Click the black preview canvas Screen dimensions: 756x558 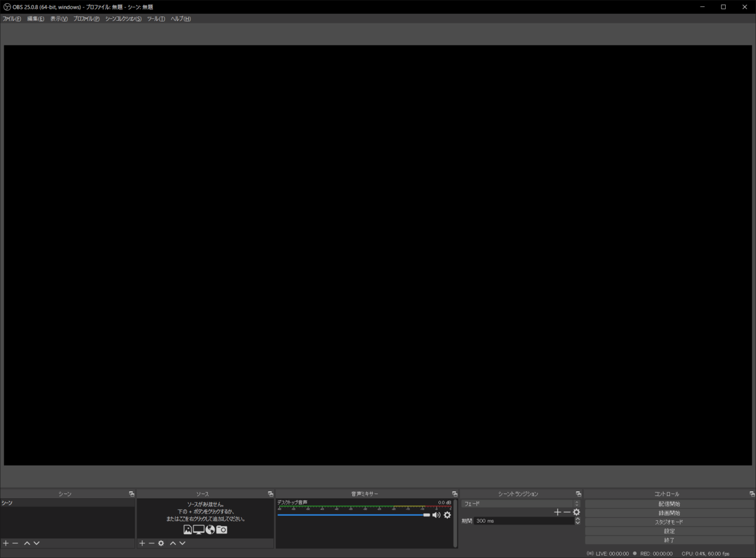[378, 255]
